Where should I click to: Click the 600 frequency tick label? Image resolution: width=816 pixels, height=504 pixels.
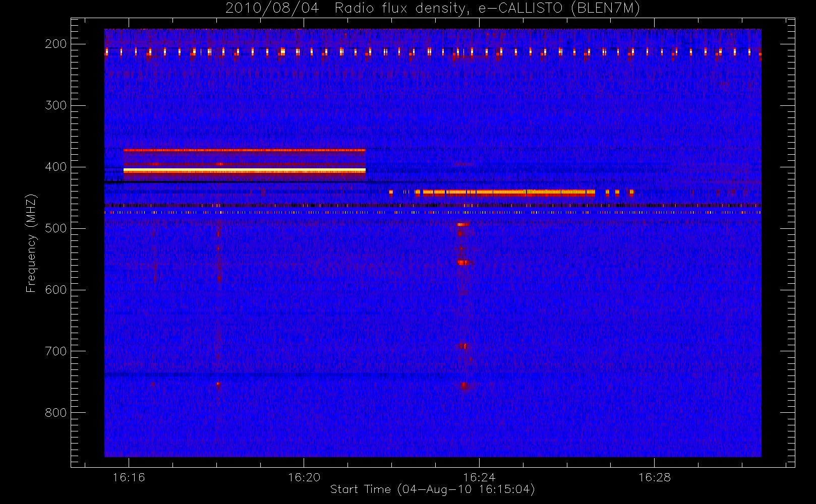click(x=55, y=290)
